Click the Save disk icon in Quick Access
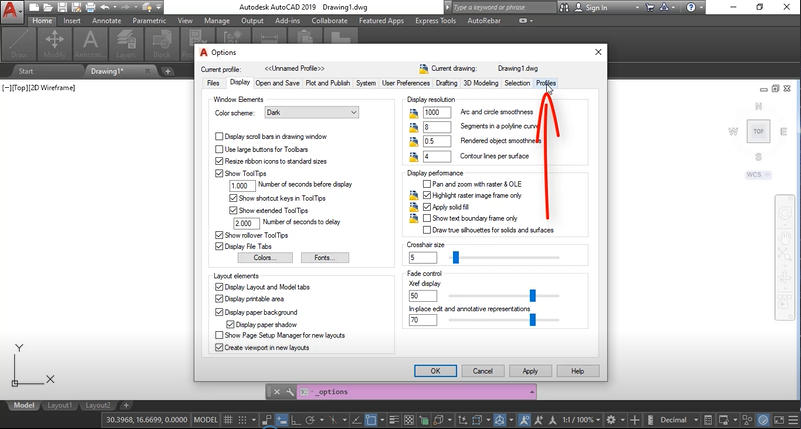The image size is (801, 429). point(62,7)
